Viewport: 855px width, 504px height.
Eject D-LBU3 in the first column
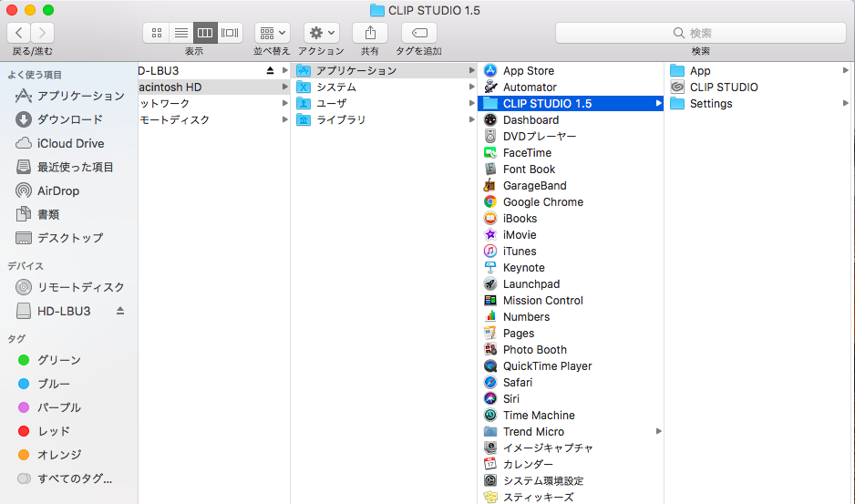270,70
